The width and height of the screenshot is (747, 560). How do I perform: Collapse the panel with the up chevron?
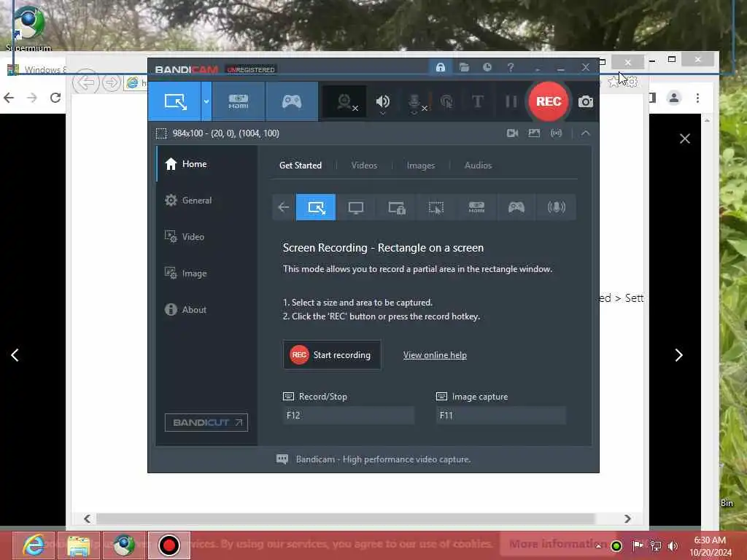click(586, 133)
